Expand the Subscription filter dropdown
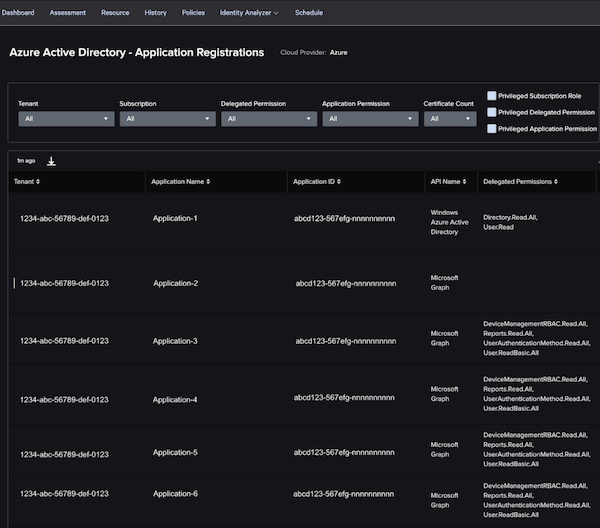The image size is (600, 528). [167, 118]
